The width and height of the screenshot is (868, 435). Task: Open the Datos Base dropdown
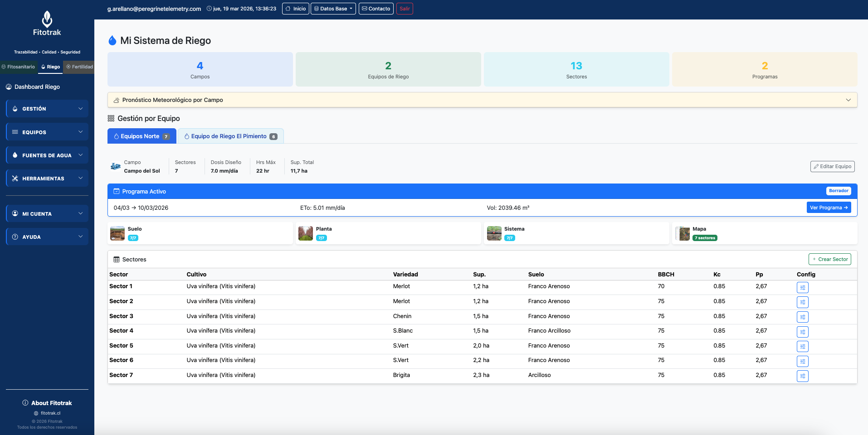point(333,8)
